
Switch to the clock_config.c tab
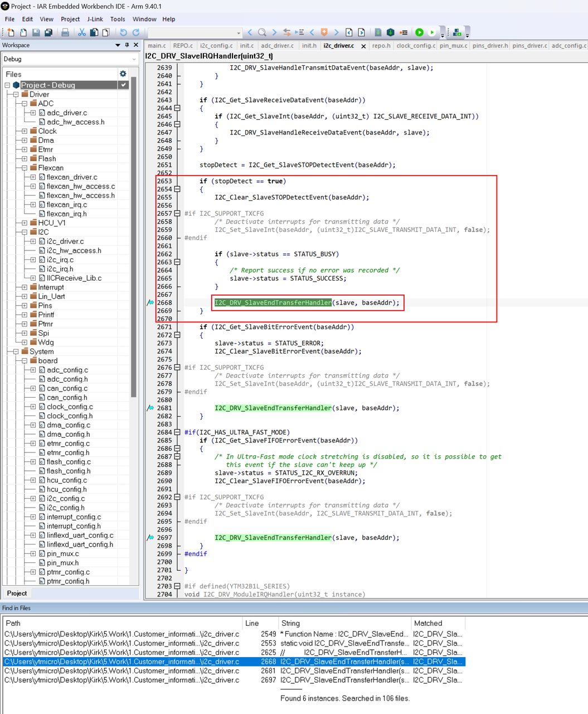(415, 46)
